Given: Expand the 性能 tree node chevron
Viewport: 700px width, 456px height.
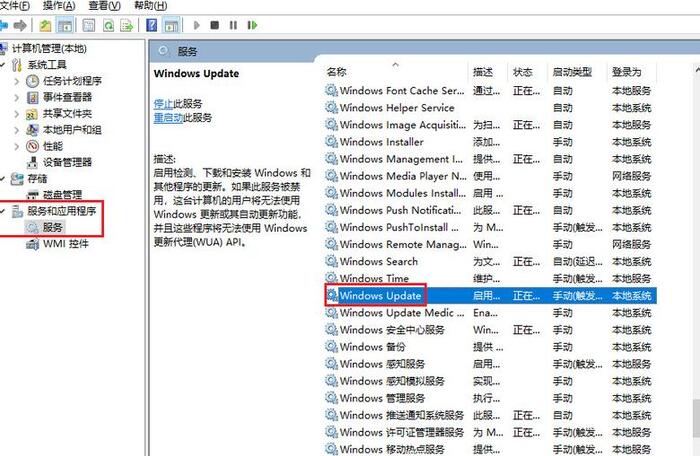Looking at the screenshot, I should click(17, 146).
